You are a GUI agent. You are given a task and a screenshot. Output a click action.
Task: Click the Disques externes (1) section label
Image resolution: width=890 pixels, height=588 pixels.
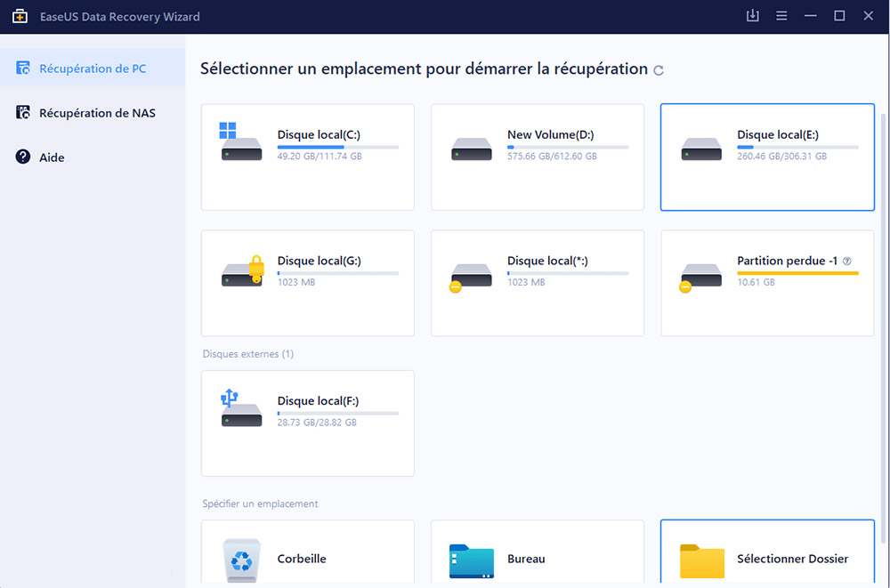point(248,353)
